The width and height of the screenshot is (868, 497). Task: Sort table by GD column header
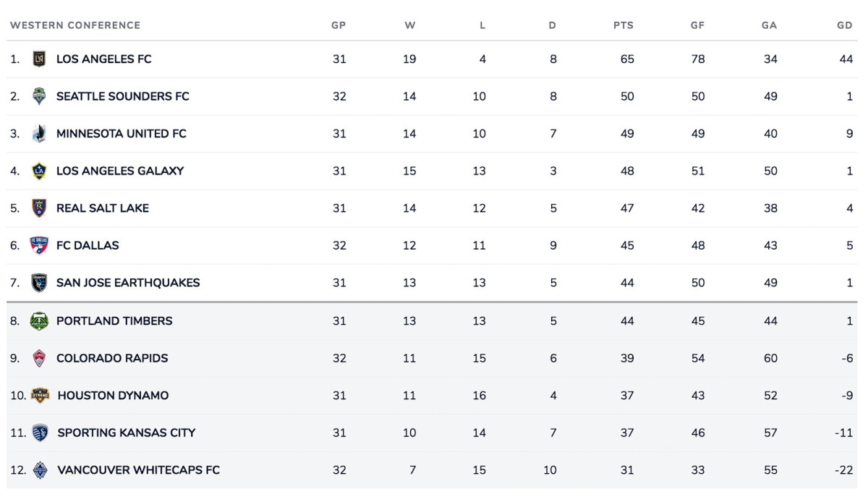coord(845,25)
